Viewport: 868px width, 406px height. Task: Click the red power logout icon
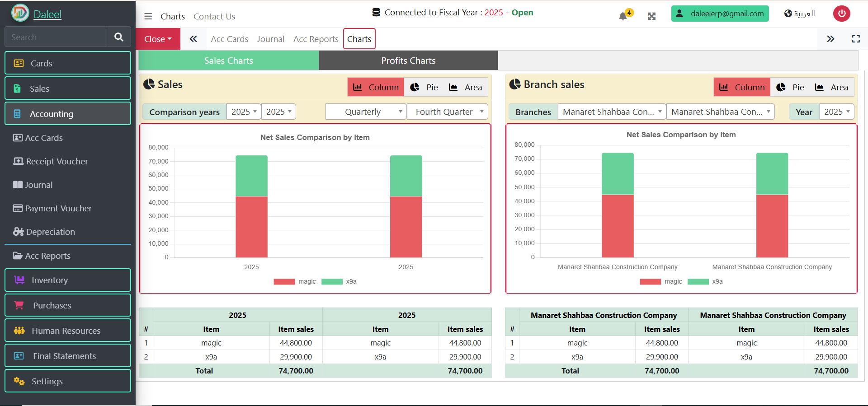pyautogui.click(x=841, y=14)
